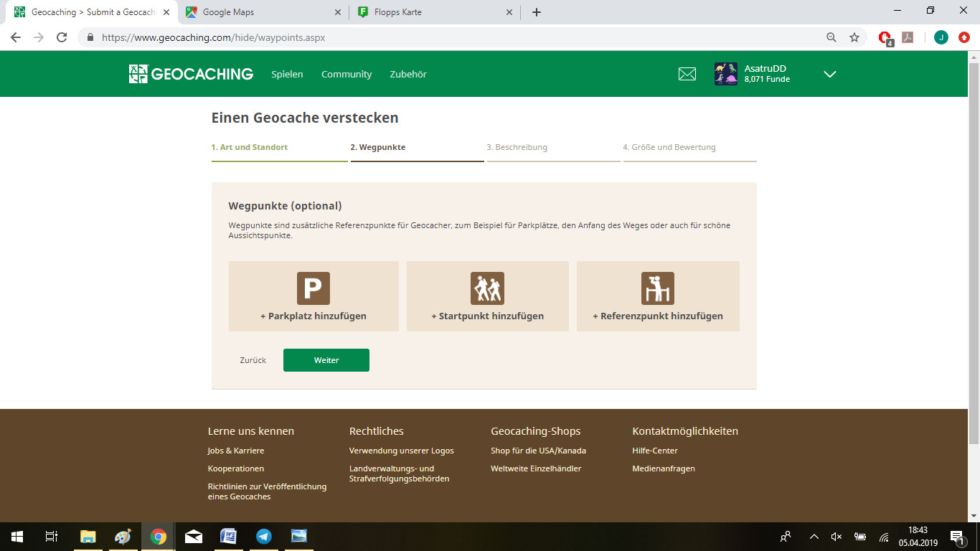Switch to the Flopps Karte browser tab
The image size is (980, 551).
click(435, 12)
